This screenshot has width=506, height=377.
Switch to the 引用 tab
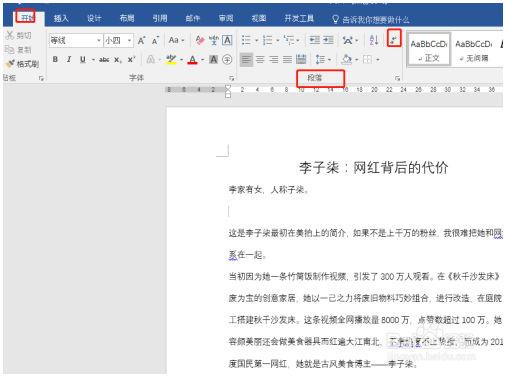[160, 18]
